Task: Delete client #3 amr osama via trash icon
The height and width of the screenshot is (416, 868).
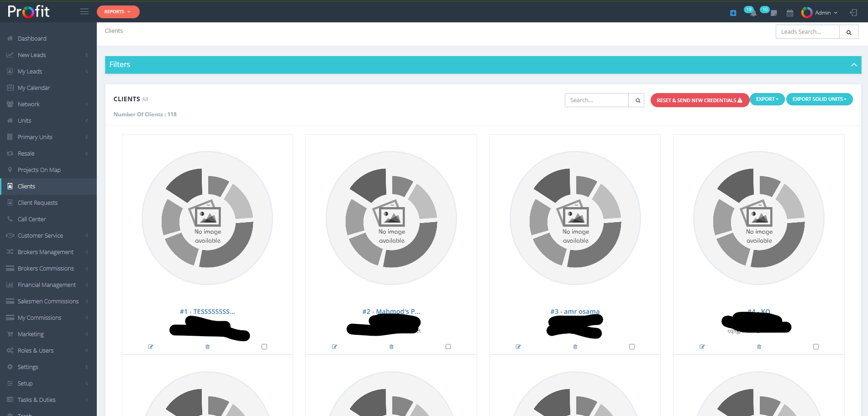Action: (x=575, y=347)
